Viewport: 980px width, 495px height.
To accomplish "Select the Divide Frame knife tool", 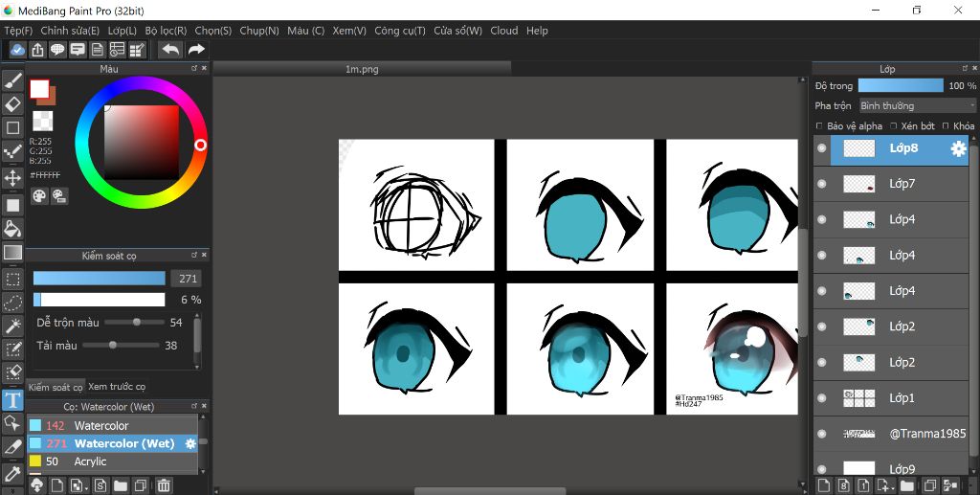I will point(12,447).
